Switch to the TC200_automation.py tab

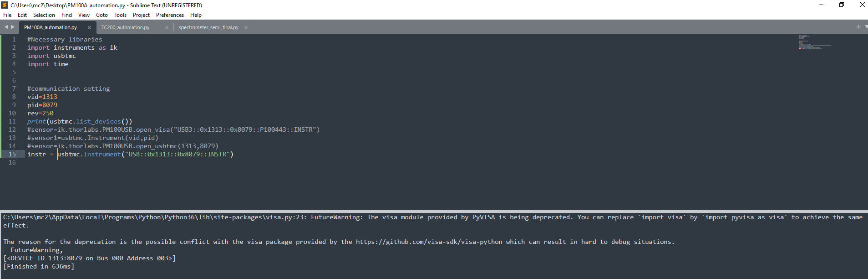click(x=125, y=27)
